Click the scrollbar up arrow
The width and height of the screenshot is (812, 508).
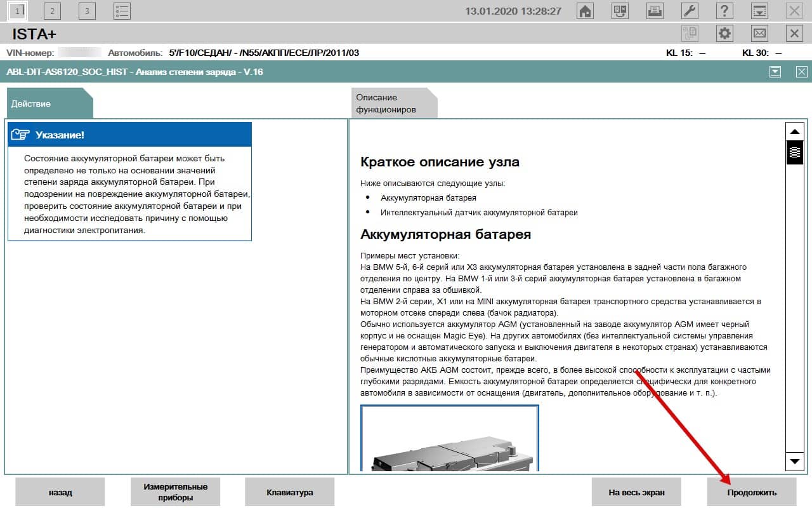794,131
